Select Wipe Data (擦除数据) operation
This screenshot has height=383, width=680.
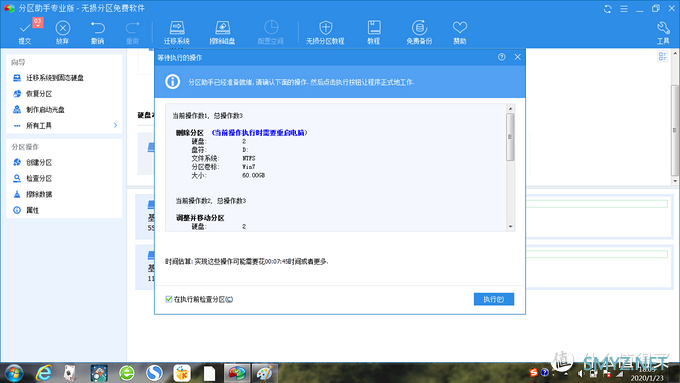point(39,194)
